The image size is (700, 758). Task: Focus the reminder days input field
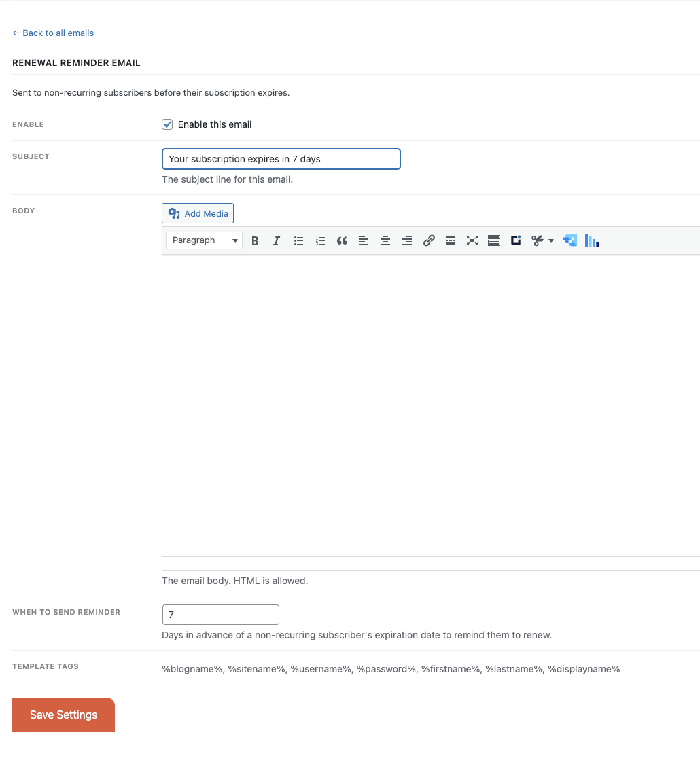click(x=220, y=615)
